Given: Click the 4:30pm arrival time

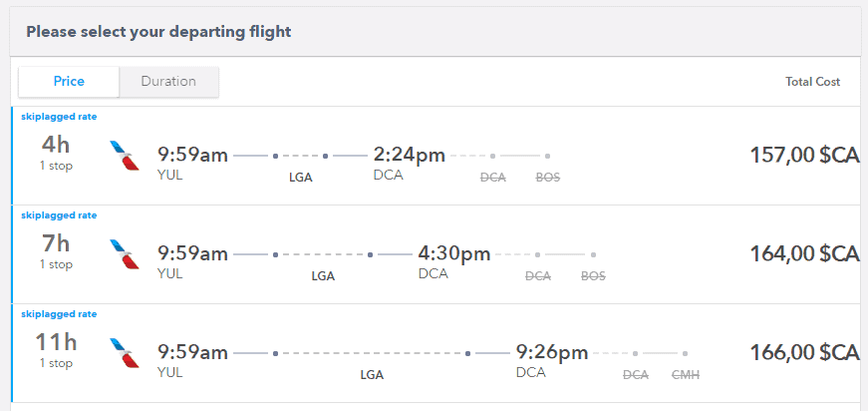Looking at the screenshot, I should tap(453, 253).
